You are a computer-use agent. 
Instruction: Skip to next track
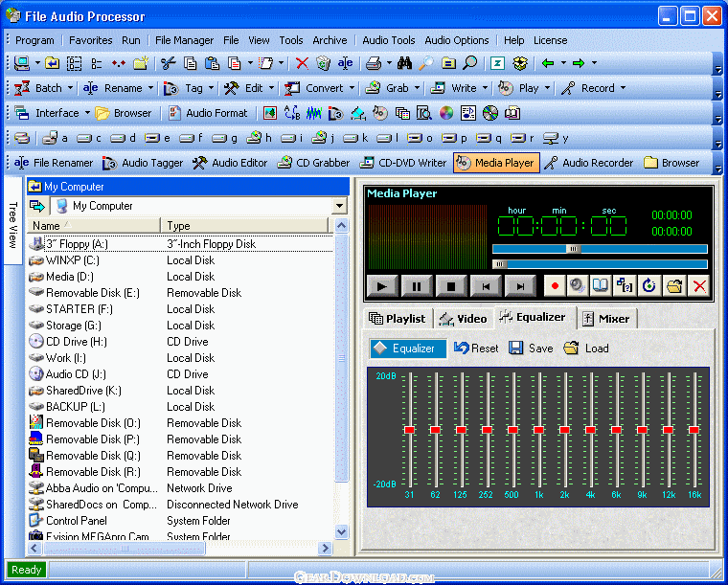(x=520, y=285)
